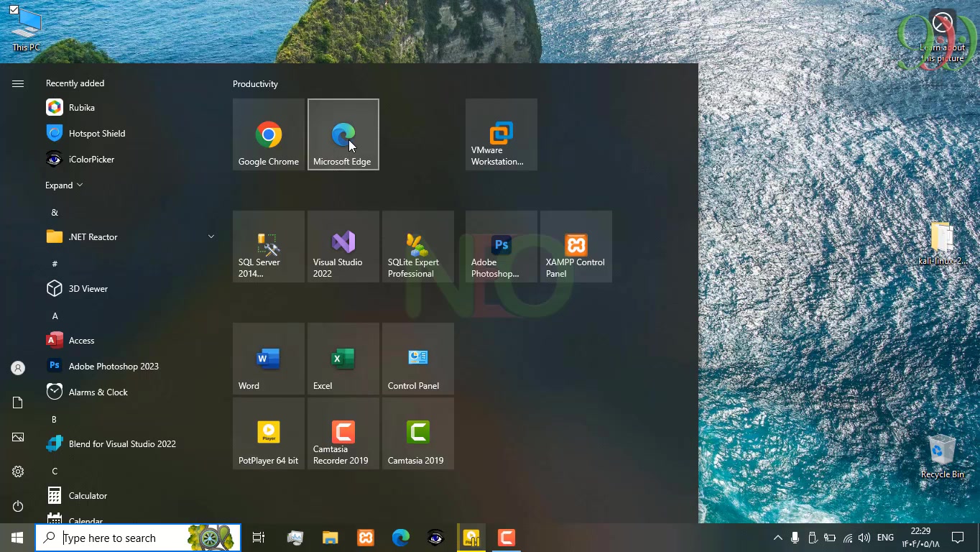This screenshot has width=980, height=552.
Task: Select the This PC desktop icon
Action: coord(27,29)
